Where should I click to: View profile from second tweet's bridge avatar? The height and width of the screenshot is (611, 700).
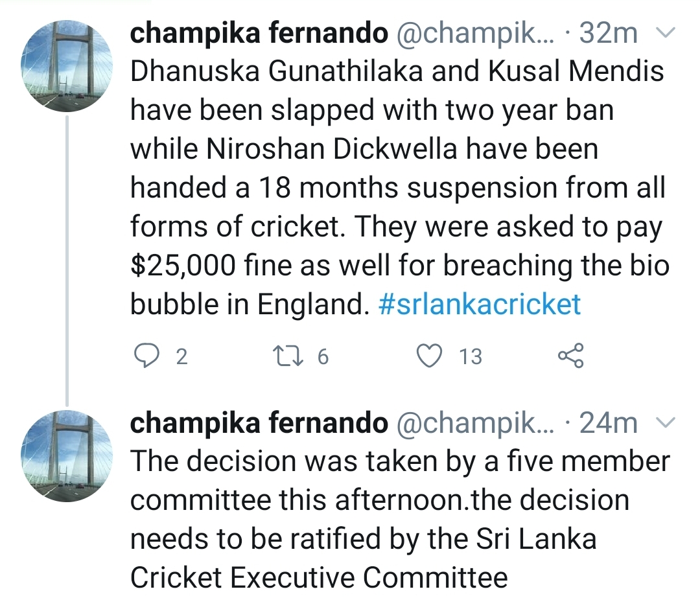pyautogui.click(x=67, y=455)
